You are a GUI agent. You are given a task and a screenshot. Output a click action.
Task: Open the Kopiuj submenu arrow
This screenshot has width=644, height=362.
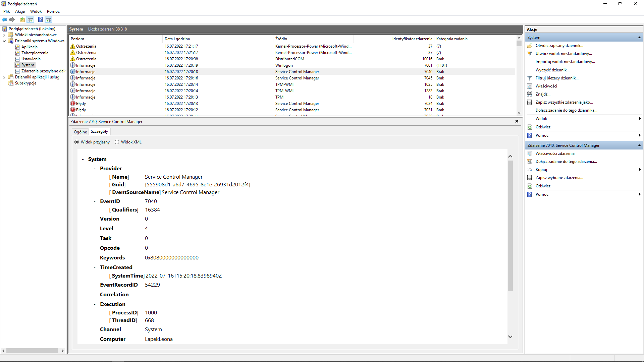[x=640, y=170]
